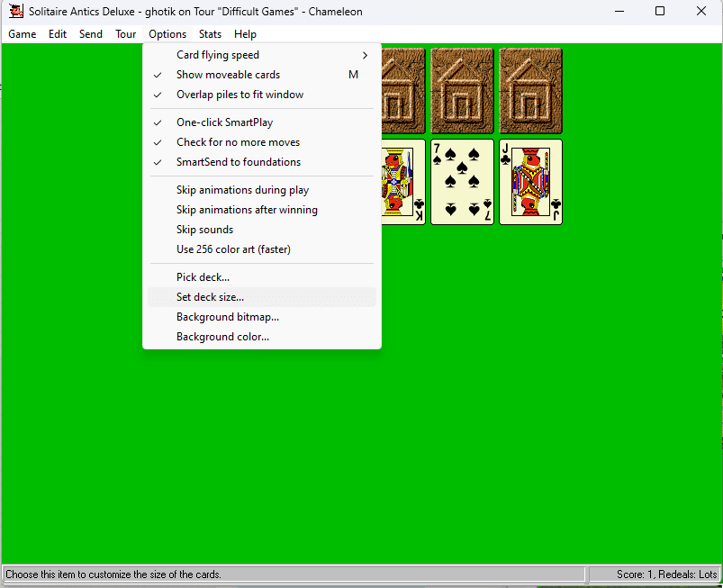
Task: Choose Background color... menu item
Action: click(x=262, y=337)
